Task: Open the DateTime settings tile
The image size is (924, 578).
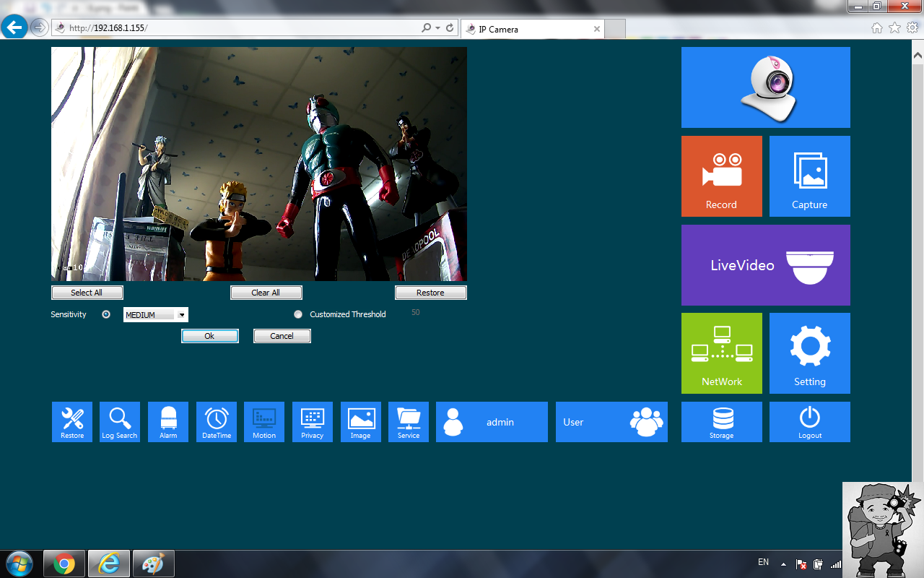Action: (217, 422)
